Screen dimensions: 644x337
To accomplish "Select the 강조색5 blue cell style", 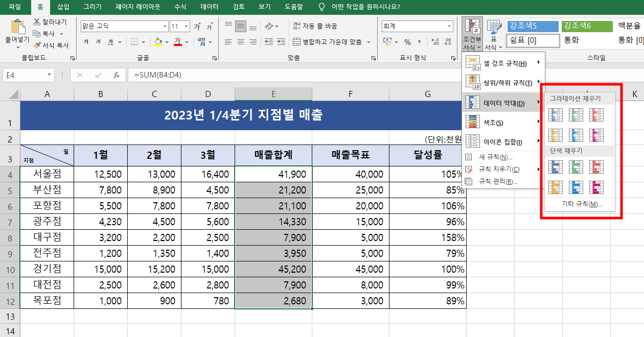I will (x=533, y=26).
